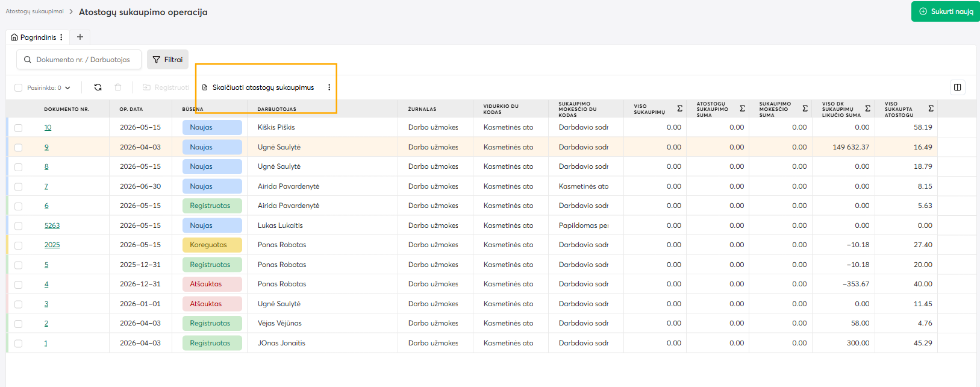Switch to the Pagrindinis tab
This screenshot has height=387, width=980.
[x=37, y=37]
